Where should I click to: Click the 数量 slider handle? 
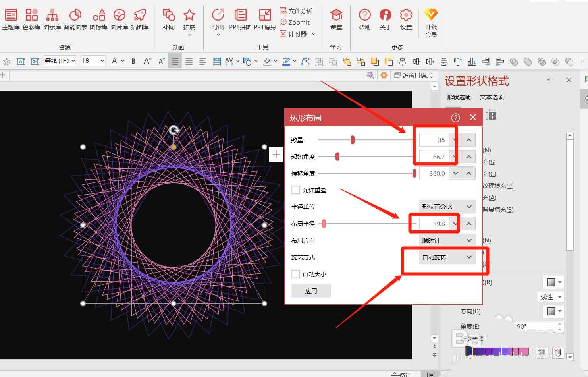pos(352,140)
